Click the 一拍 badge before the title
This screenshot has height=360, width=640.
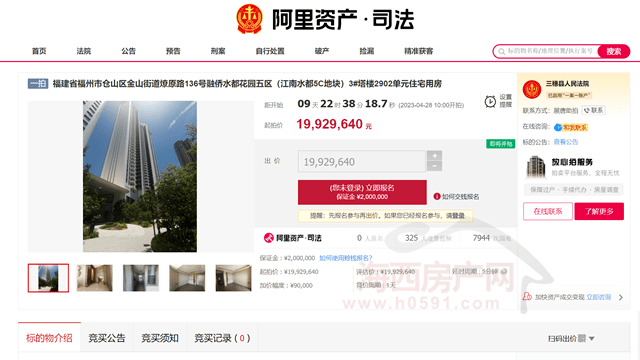tap(38, 84)
